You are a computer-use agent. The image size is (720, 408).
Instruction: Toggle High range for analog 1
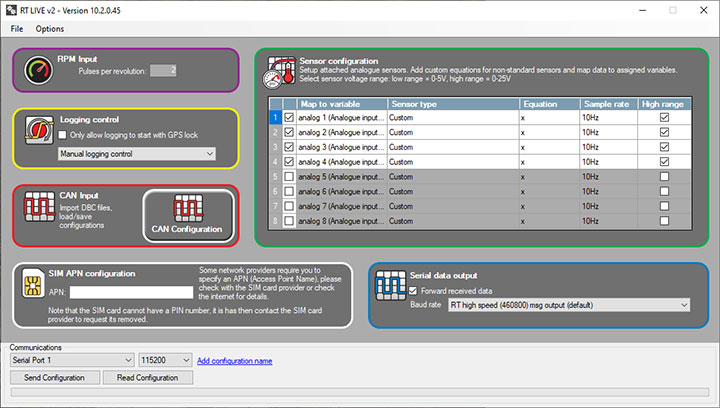pos(664,118)
